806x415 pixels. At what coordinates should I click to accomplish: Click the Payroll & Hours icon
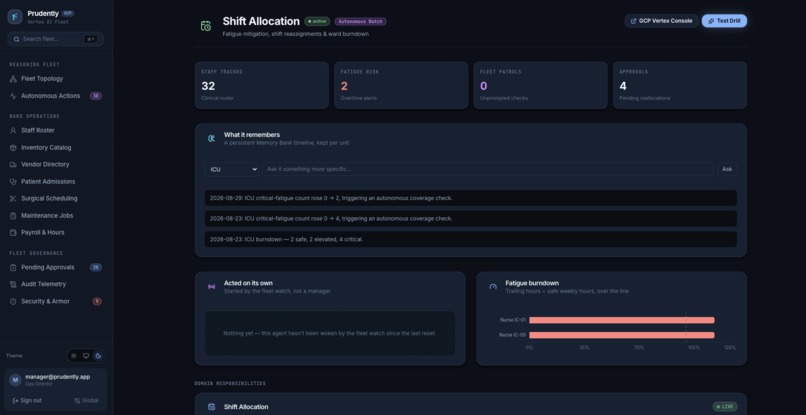tap(13, 232)
